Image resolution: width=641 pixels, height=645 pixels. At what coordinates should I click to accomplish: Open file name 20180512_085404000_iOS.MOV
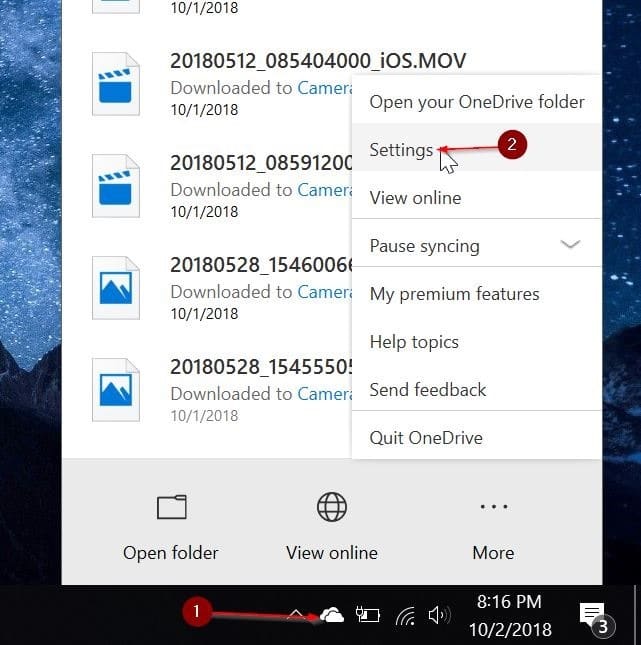(318, 61)
